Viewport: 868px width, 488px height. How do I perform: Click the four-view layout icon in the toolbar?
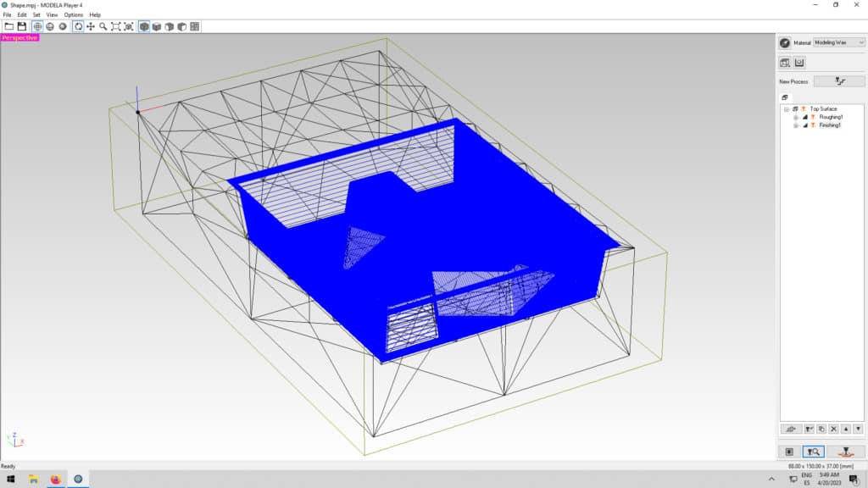(x=195, y=26)
